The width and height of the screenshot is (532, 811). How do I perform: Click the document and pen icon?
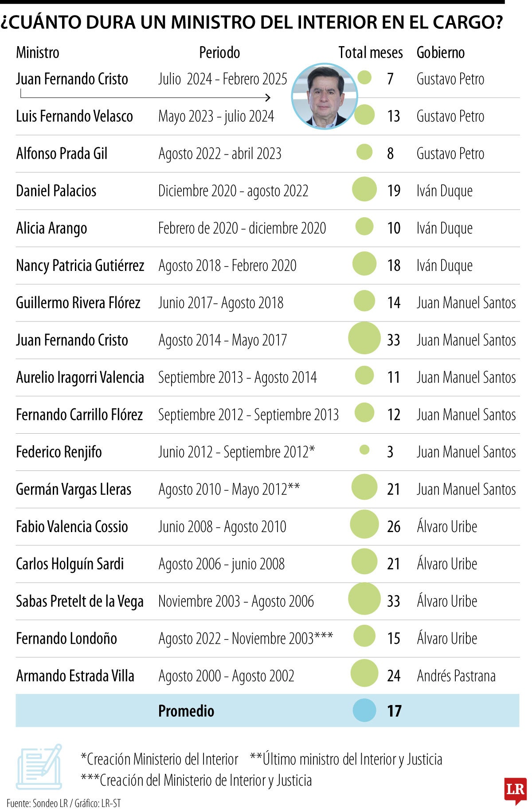tap(39, 766)
